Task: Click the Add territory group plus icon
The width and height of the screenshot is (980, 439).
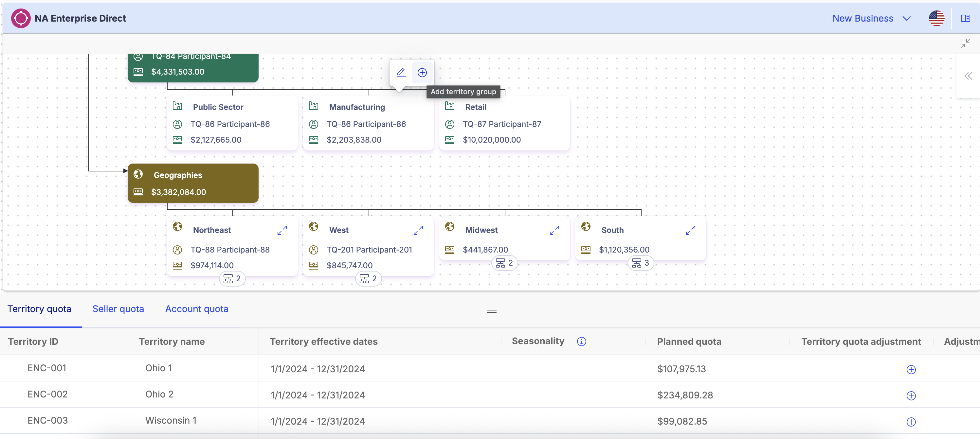Action: tap(422, 73)
